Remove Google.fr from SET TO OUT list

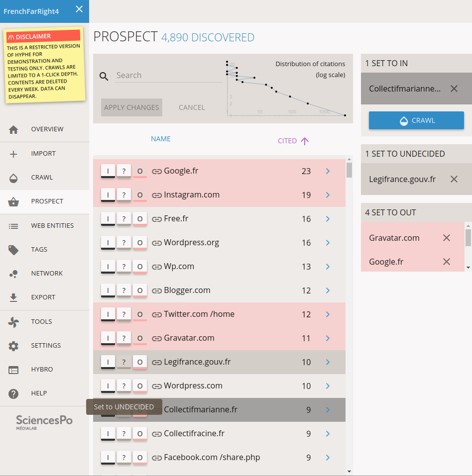pos(447,262)
